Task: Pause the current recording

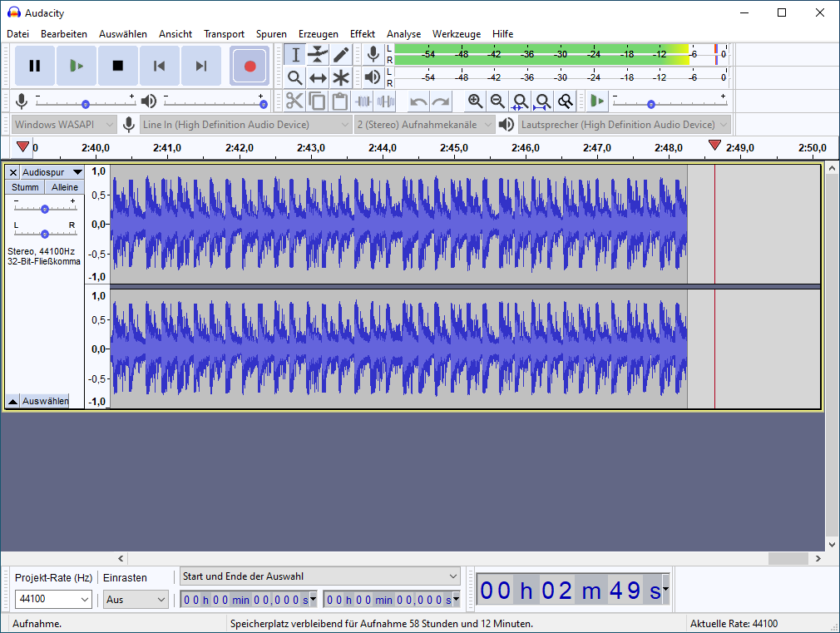Action: 34,66
